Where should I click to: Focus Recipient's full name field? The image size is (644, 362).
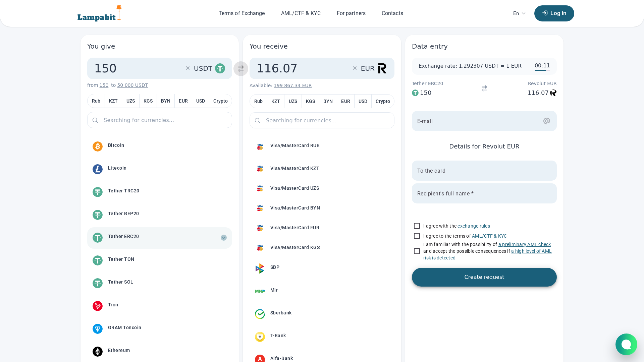click(484, 193)
